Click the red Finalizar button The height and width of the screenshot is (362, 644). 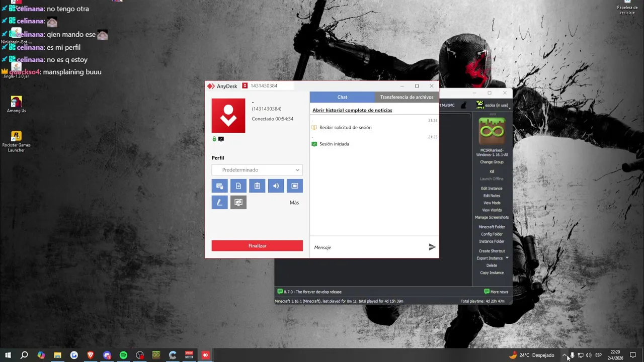point(257,246)
